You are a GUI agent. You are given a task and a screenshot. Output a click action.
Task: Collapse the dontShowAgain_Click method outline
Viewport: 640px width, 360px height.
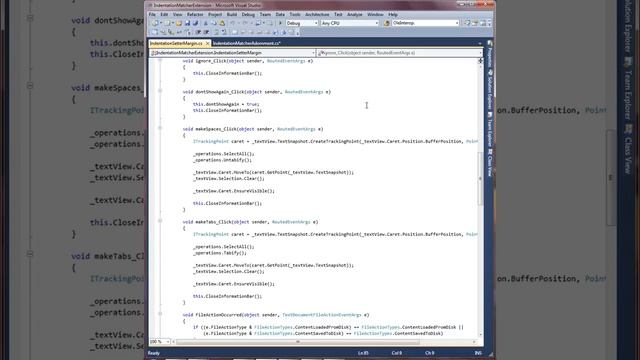pyautogui.click(x=160, y=91)
